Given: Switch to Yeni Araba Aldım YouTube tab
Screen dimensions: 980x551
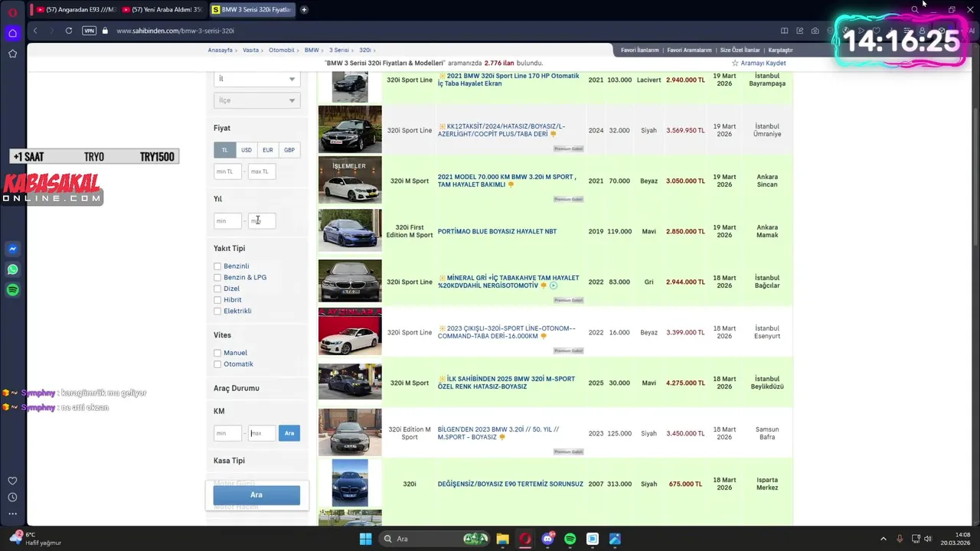Looking at the screenshot, I should pos(162,10).
